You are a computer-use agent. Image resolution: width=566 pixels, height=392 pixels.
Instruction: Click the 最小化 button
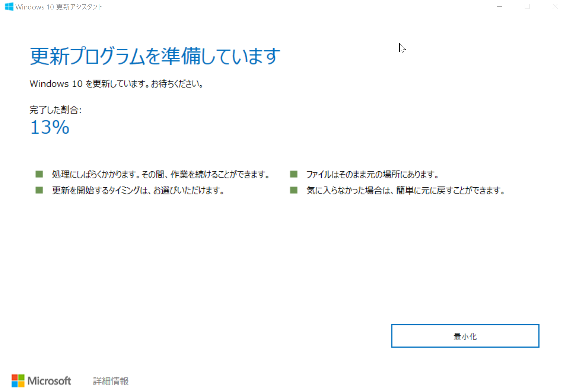coord(465,336)
